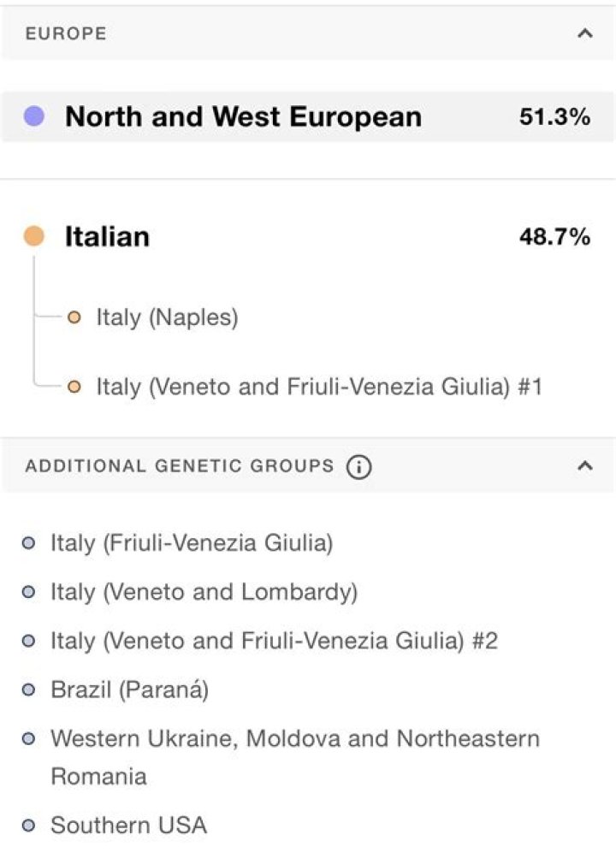Select the Europe header label

[67, 34]
